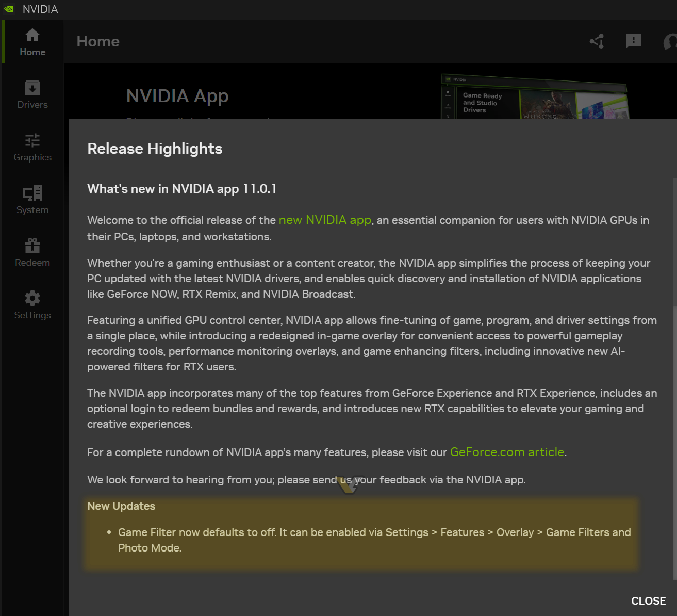Open the System section
Screen dimensions: 677x616
point(32,200)
